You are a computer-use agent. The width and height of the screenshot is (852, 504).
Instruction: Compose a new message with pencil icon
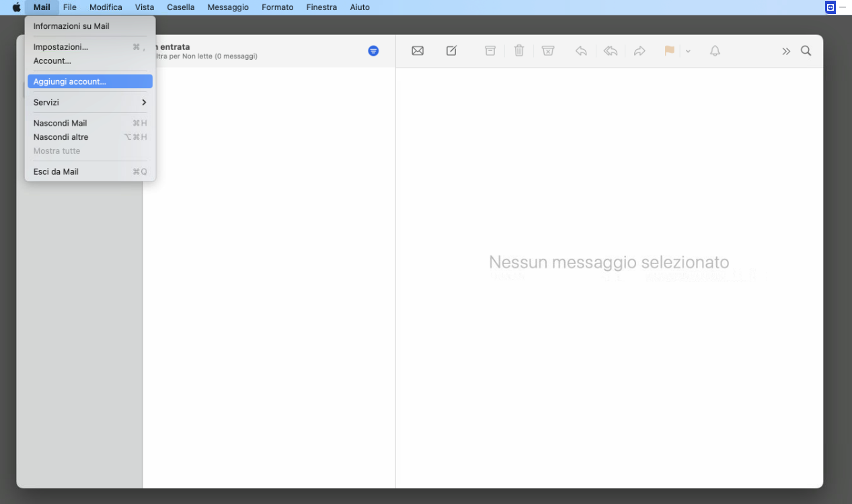click(x=452, y=51)
